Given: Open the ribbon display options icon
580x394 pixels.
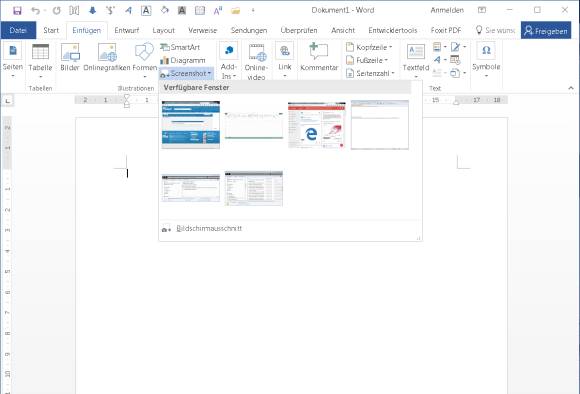Looking at the screenshot, I should click(x=482, y=10).
